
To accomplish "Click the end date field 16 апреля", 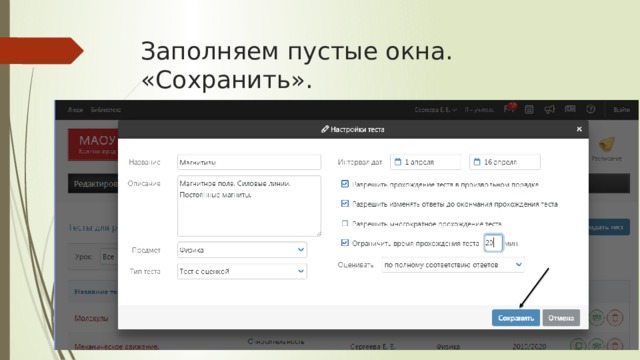I will [505, 162].
